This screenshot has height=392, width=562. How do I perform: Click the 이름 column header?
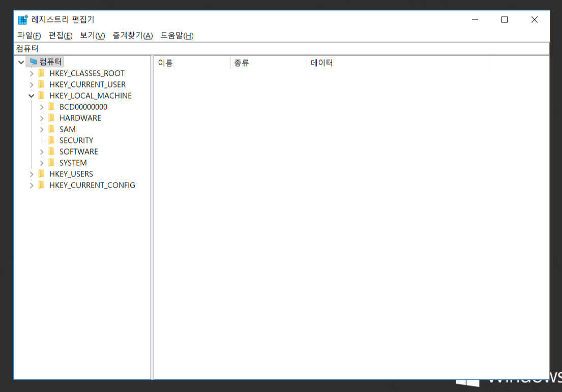point(192,63)
